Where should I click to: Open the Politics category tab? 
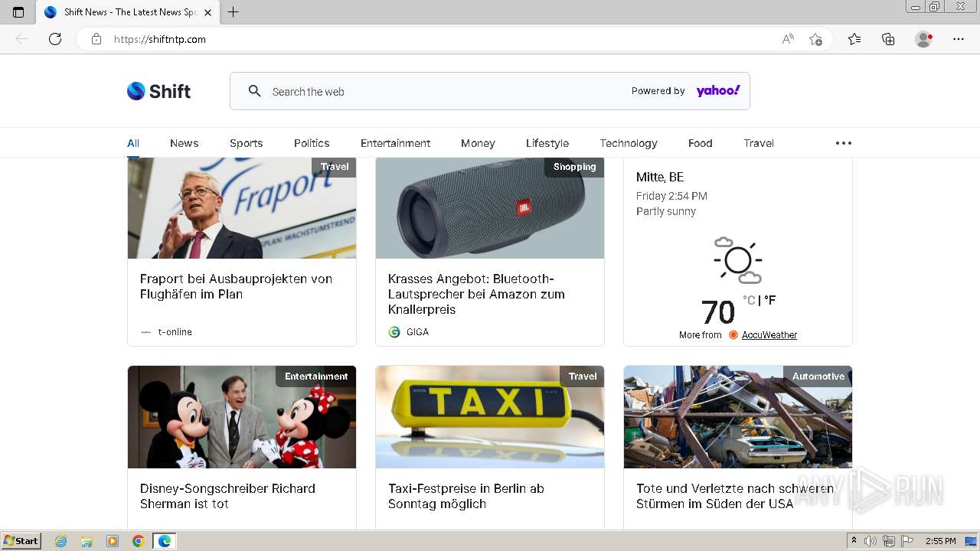pos(312,143)
